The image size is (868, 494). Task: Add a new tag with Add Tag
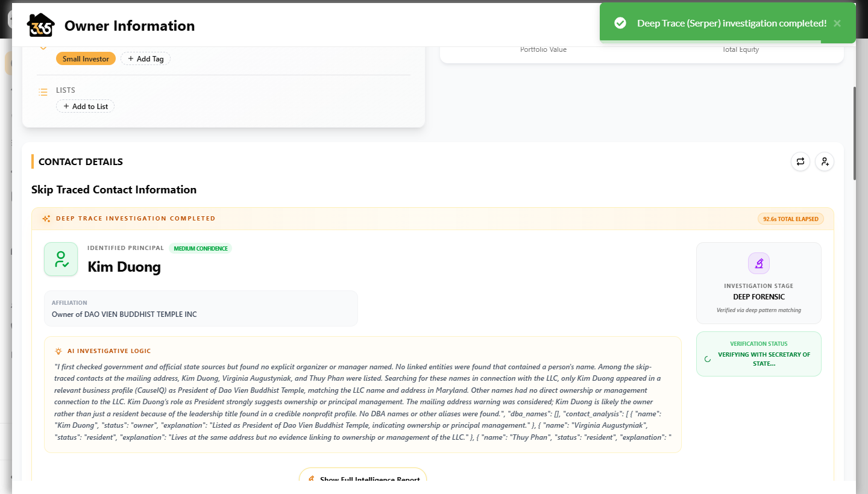(x=145, y=58)
